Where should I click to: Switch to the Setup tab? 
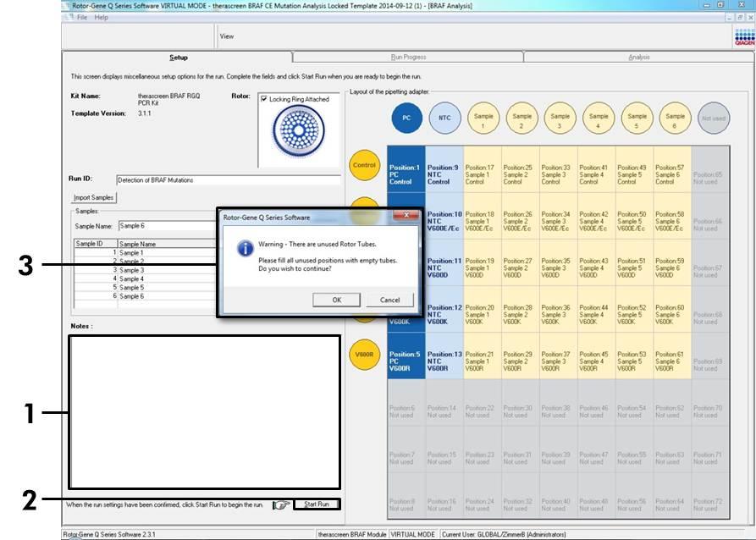178,58
